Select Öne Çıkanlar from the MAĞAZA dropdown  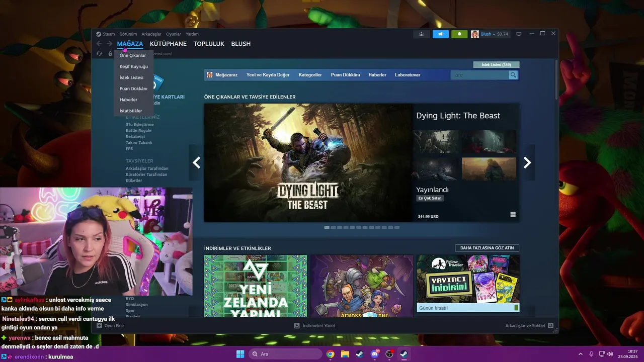pyautogui.click(x=133, y=55)
